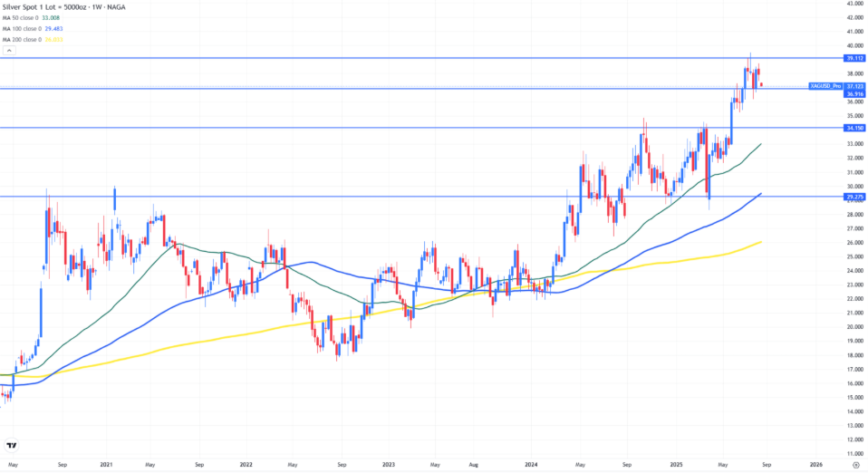Click the 19.000 price axis label
The height and width of the screenshot is (473, 868).
click(x=854, y=342)
